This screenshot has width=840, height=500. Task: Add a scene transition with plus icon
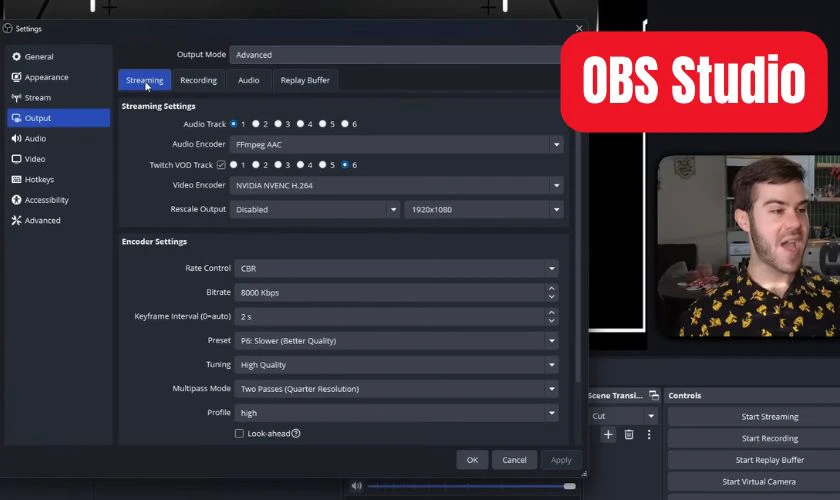[608, 435]
